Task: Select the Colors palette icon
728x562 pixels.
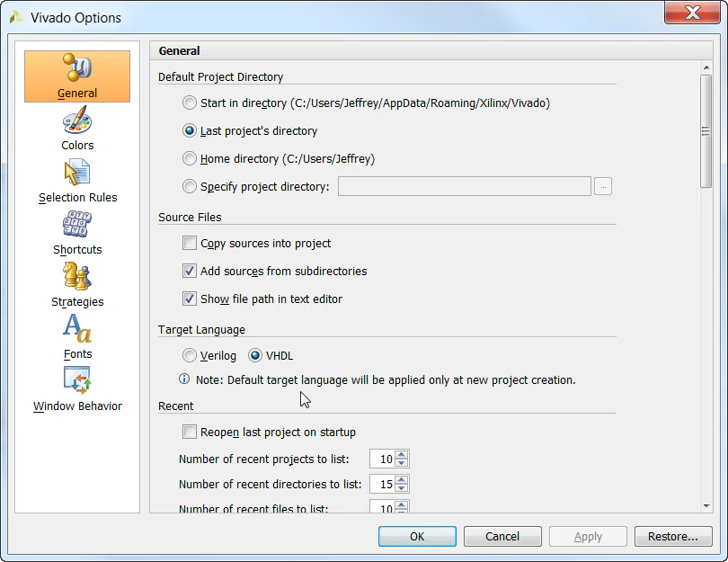Action: click(x=77, y=120)
